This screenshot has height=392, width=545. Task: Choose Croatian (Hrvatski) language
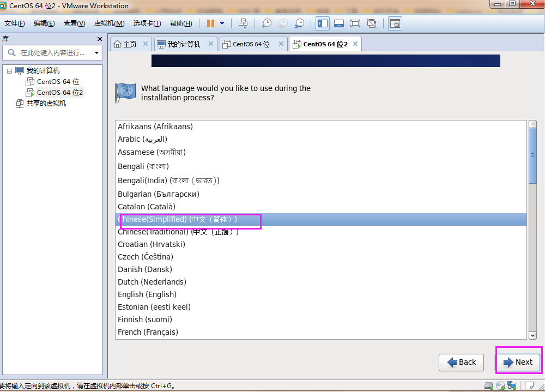(x=321, y=244)
